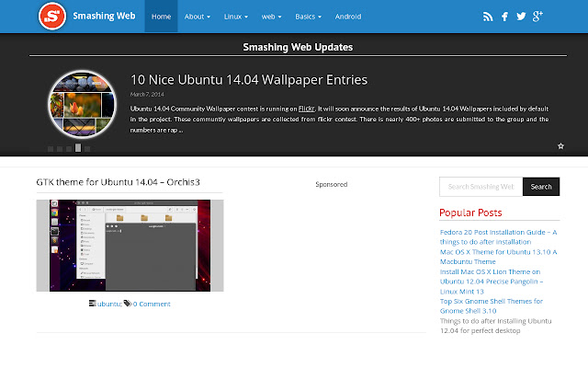Open the Google Plus icon
This screenshot has width=588, height=368.
(537, 17)
